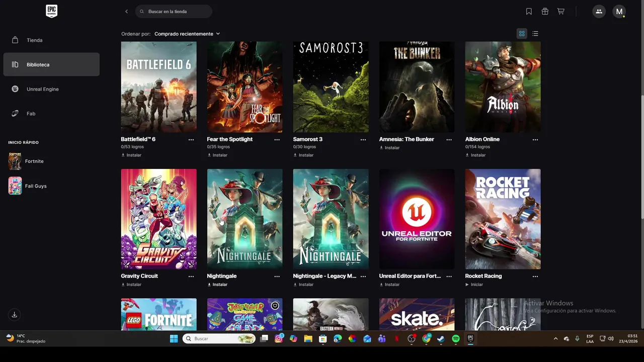Open Spotify from the taskbar

tap(456, 339)
